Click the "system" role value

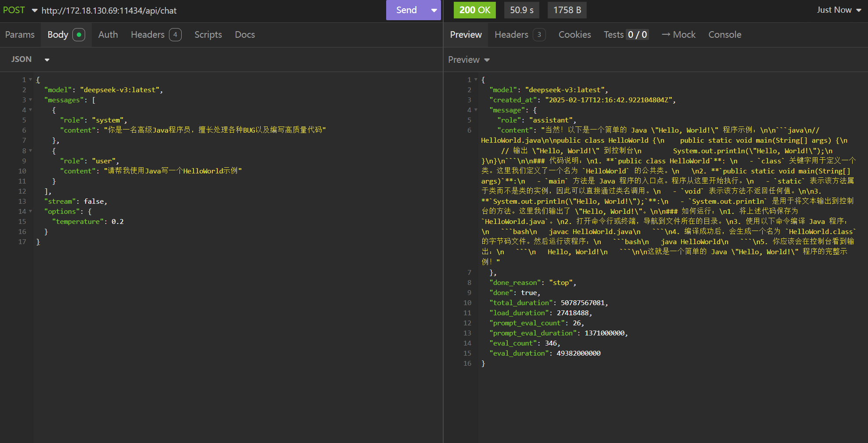point(108,120)
